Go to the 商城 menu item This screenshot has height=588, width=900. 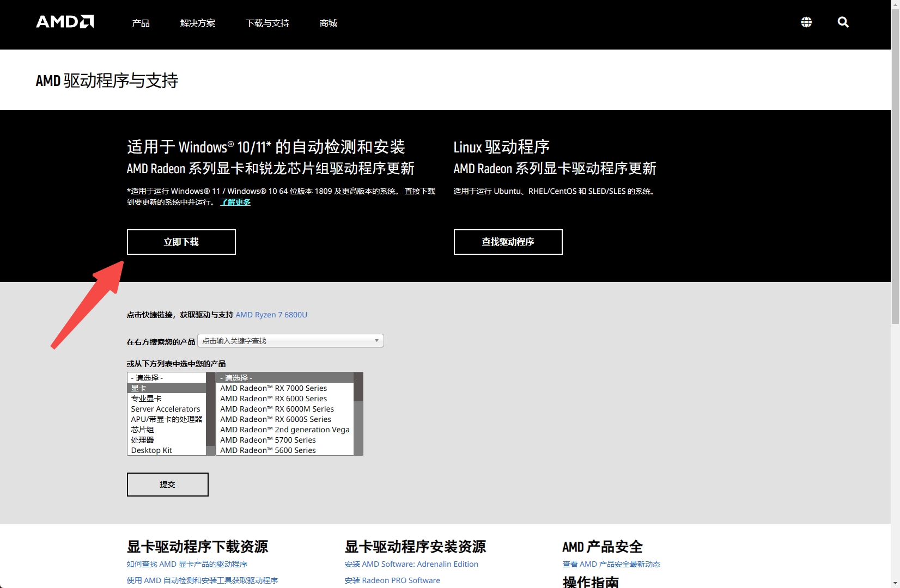(329, 23)
